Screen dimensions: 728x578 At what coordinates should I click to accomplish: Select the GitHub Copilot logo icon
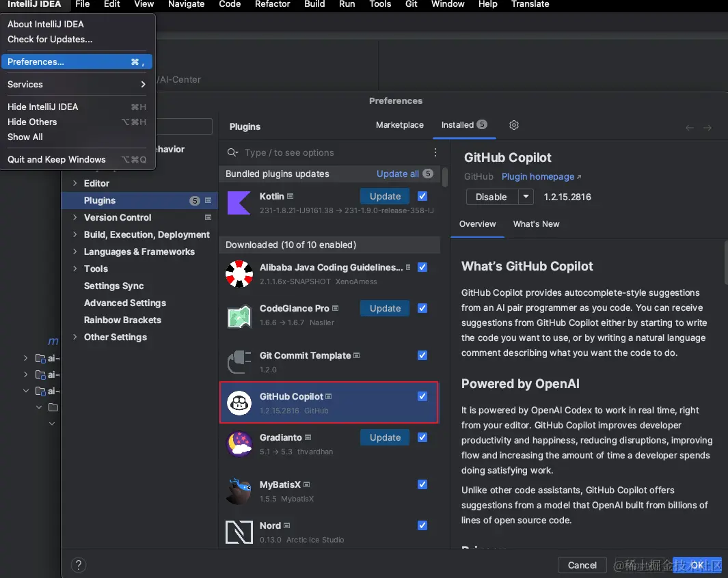pos(239,402)
